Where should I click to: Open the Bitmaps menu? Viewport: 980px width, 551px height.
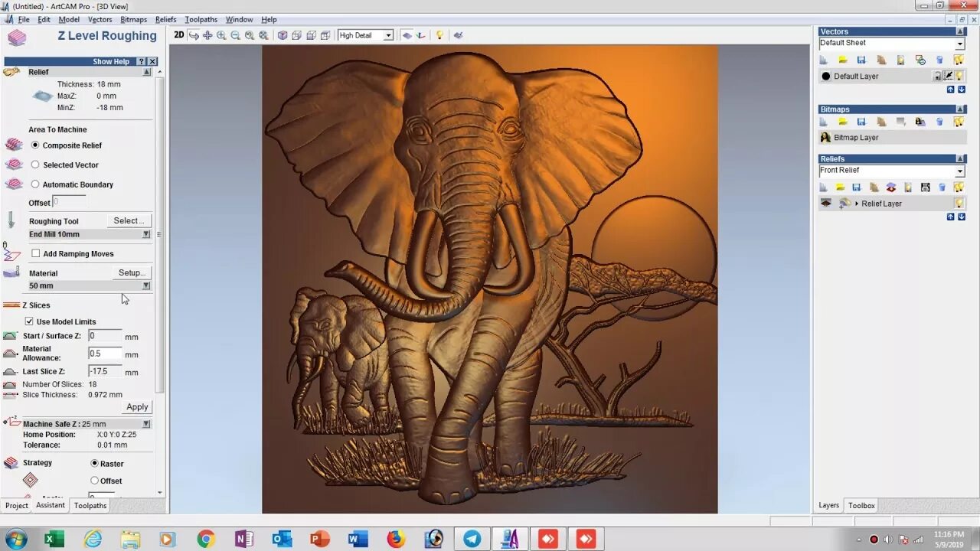point(133,19)
